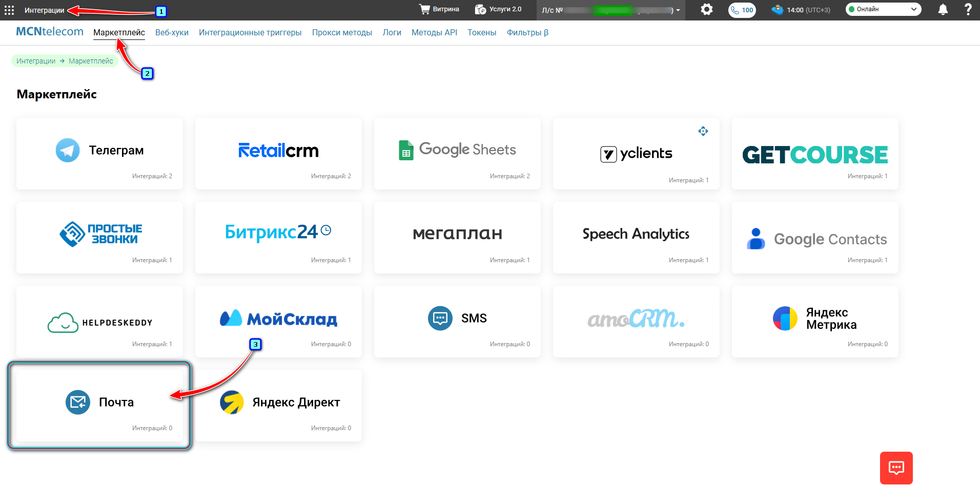
Task: Open Услуги 2.0 section
Action: (x=498, y=9)
